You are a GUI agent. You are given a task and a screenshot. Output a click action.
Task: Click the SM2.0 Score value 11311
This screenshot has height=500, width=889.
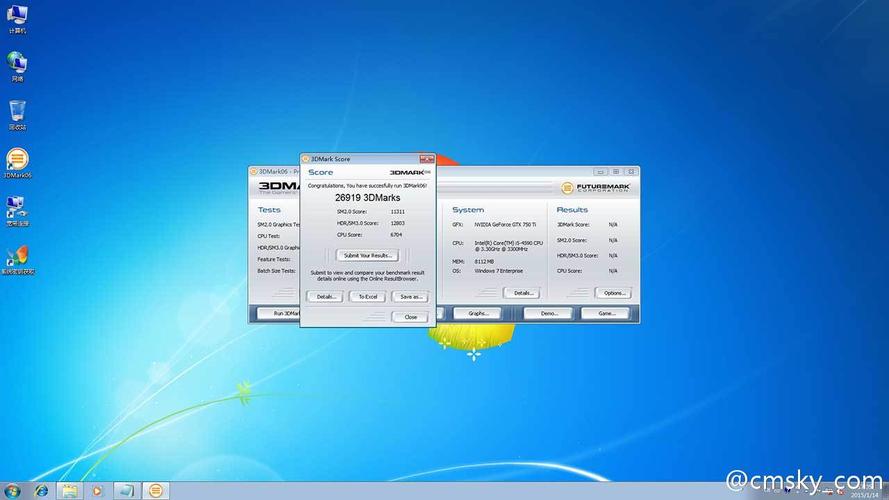tap(397, 211)
